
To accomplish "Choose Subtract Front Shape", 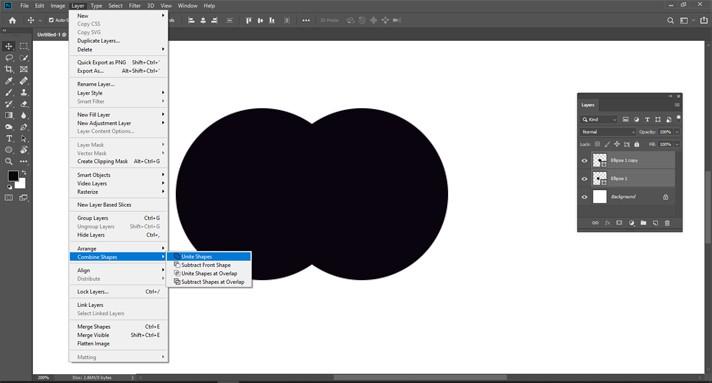I will tap(209, 265).
